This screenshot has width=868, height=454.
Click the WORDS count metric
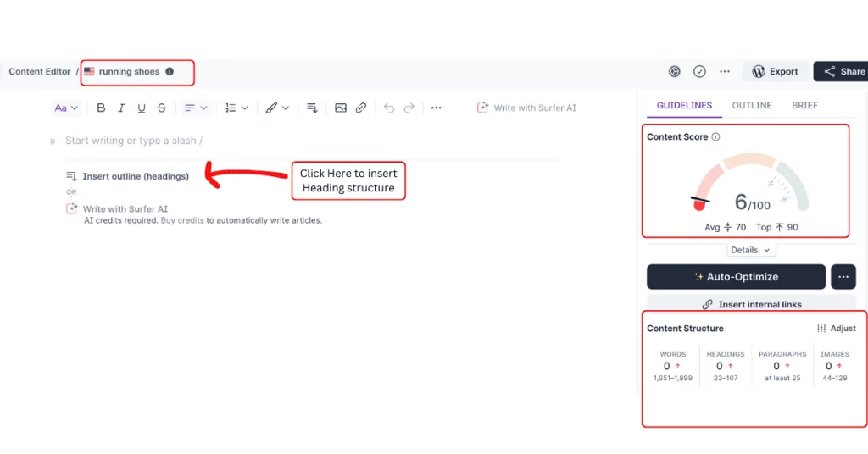point(672,366)
